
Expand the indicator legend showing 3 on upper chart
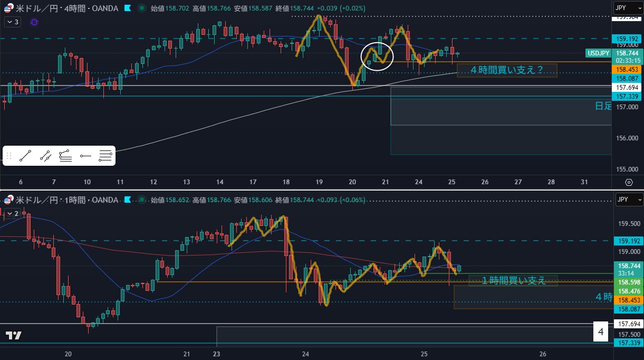point(12,22)
